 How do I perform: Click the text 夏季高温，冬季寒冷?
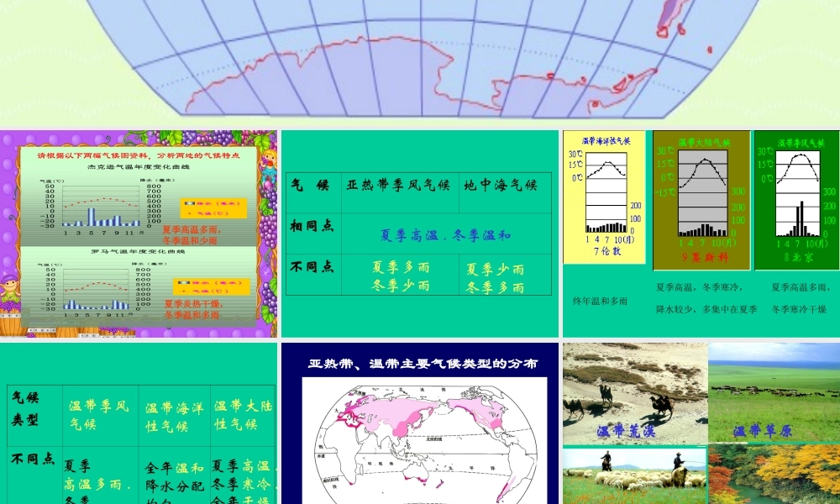coord(699,287)
